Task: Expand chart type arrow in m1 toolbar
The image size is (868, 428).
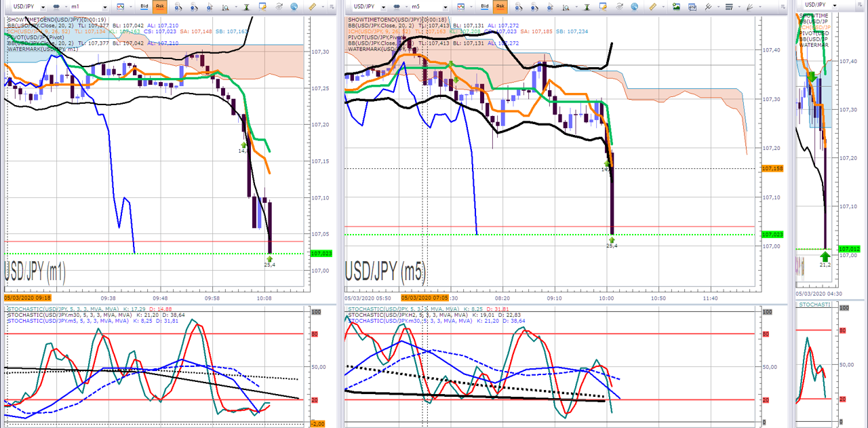Action: click(131, 7)
